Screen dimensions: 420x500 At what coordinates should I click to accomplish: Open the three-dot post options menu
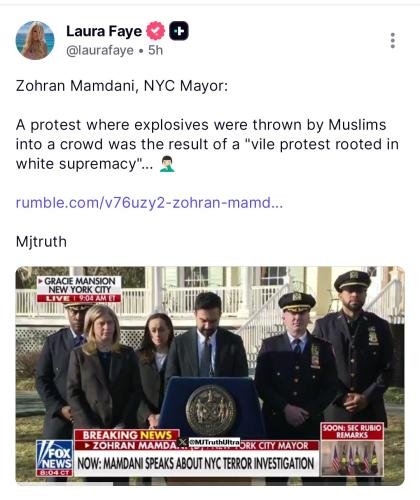393,40
